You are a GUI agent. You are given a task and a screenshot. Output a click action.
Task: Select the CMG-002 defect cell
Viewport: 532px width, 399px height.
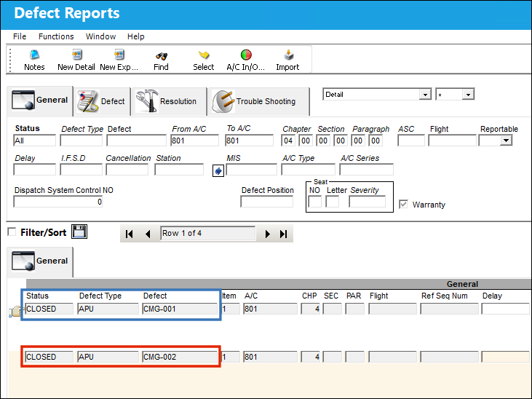[180, 357]
